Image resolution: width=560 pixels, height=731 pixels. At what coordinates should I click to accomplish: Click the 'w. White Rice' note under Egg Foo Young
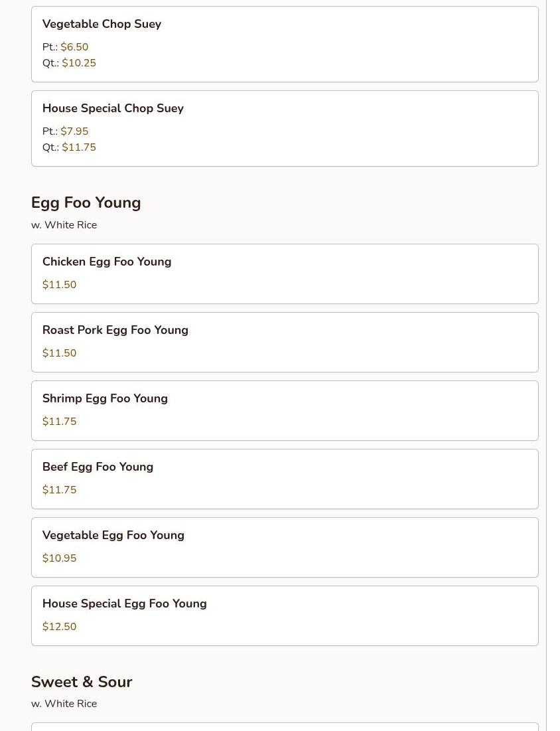(x=64, y=224)
